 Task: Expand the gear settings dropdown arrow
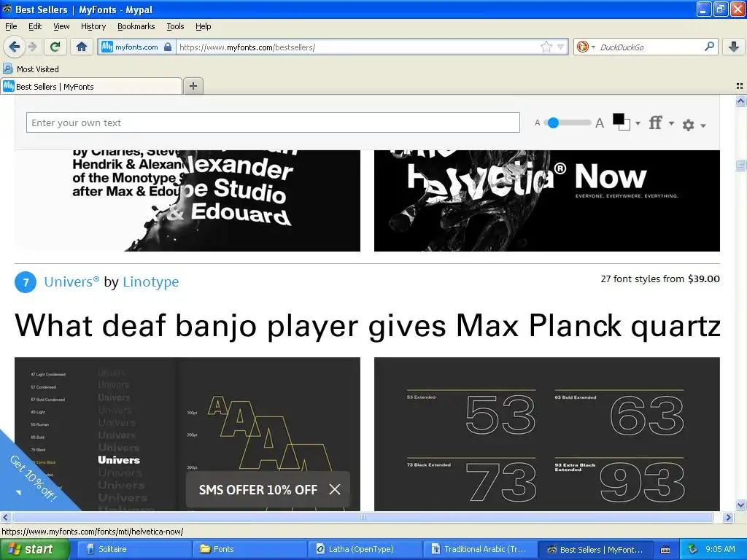[x=703, y=125]
